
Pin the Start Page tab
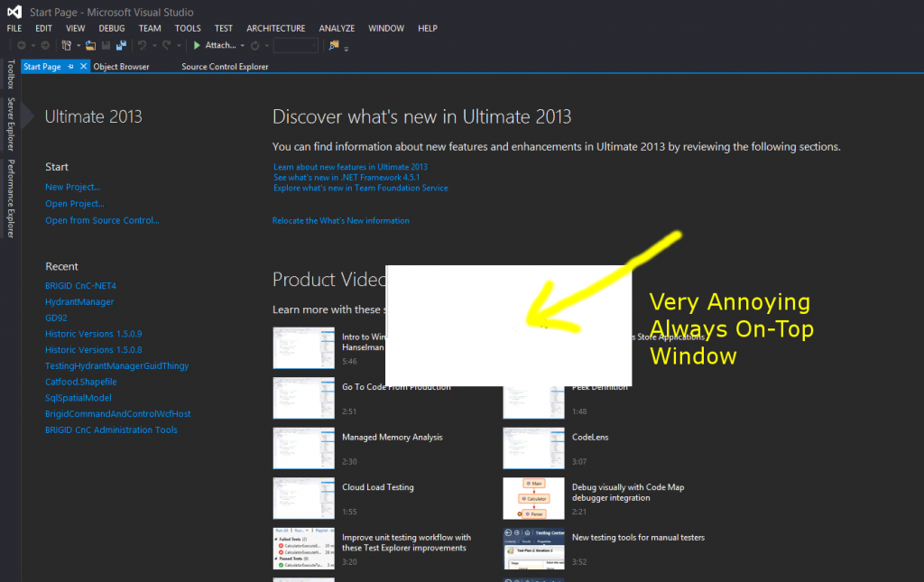click(x=70, y=67)
